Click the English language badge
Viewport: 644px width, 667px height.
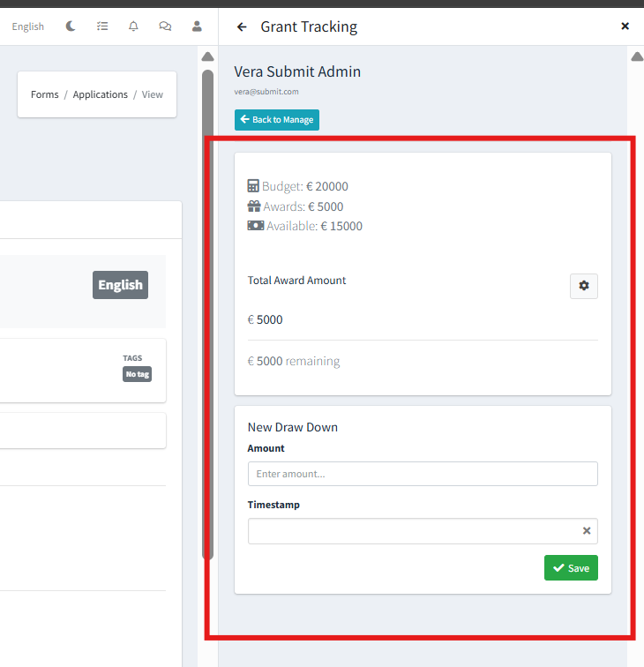pyautogui.click(x=120, y=285)
